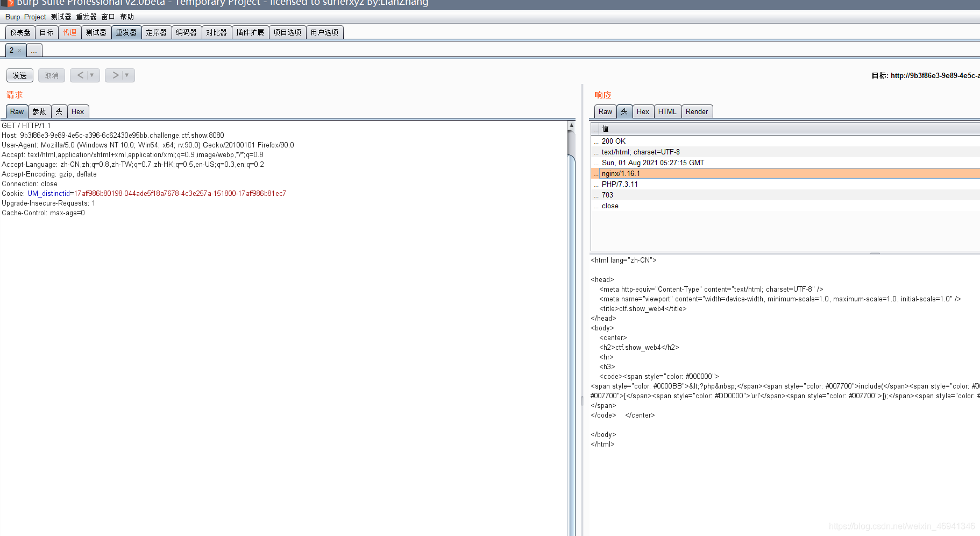Open the Project menu
Viewport: 980px width, 536px height.
(x=35, y=17)
